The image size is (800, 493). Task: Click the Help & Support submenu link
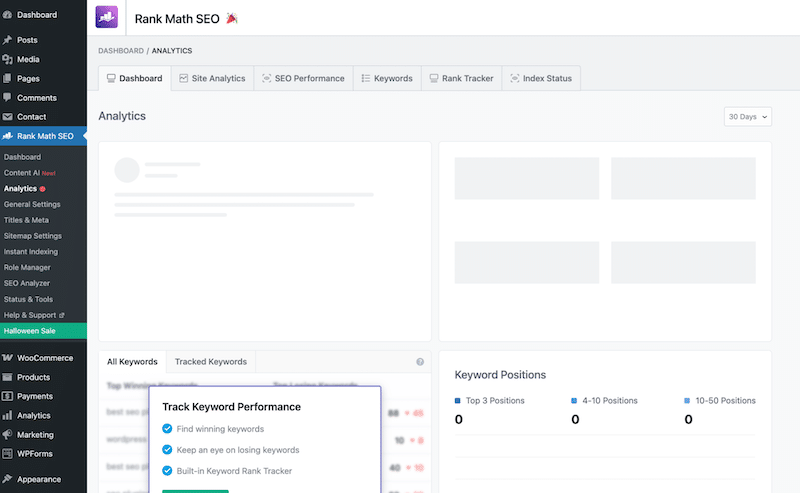click(x=30, y=315)
